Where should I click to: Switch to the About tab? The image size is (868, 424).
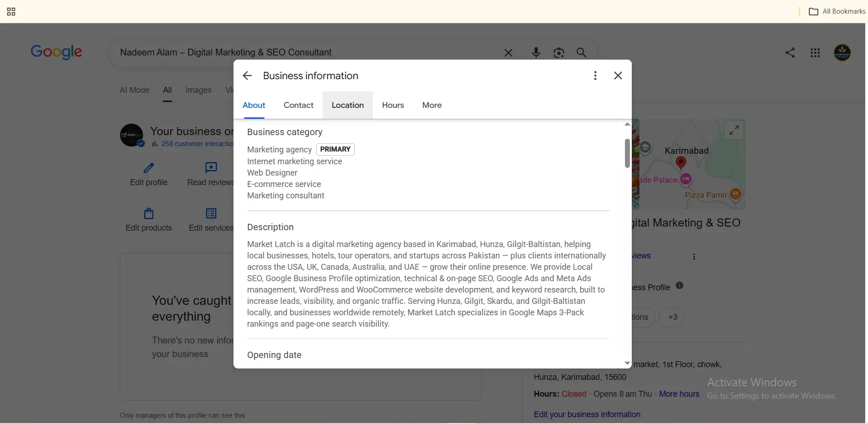(x=254, y=105)
